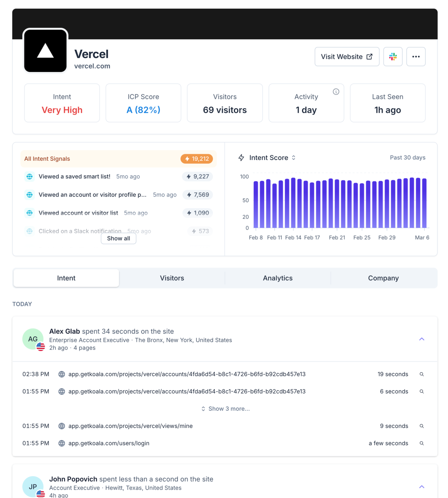Screen dimensions: 448x498
Task: Click the globe icon beside the users/login URL
Action: (x=62, y=443)
